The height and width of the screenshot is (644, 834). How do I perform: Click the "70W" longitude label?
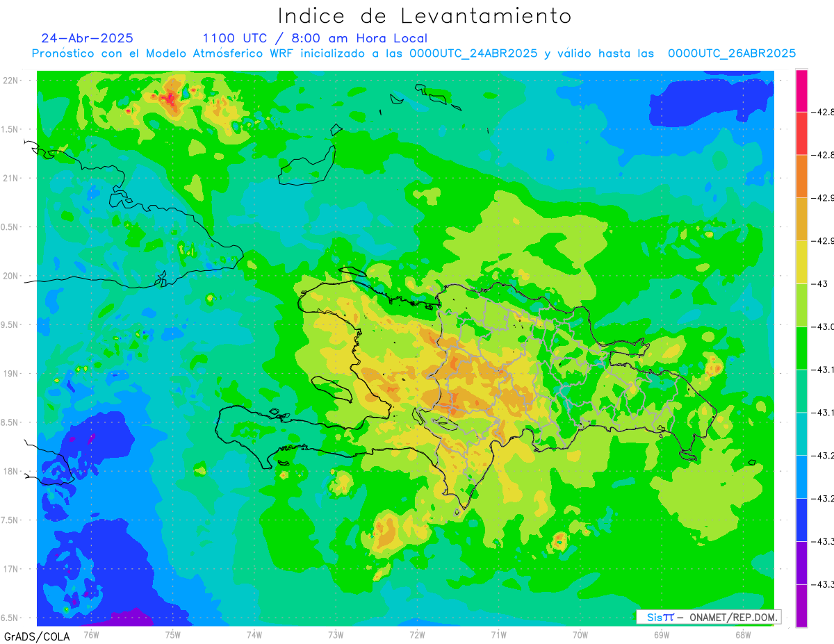[580, 634]
